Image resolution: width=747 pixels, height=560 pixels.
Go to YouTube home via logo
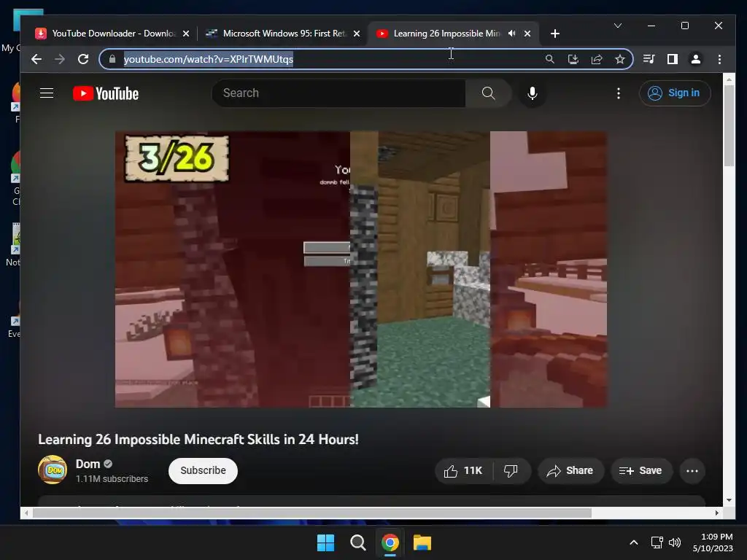point(106,93)
